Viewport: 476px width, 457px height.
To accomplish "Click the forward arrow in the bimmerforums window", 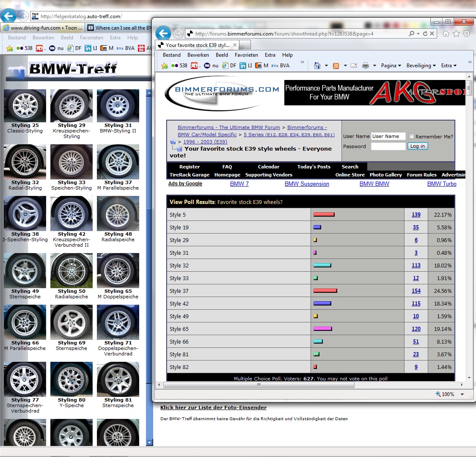I will click(178, 33).
